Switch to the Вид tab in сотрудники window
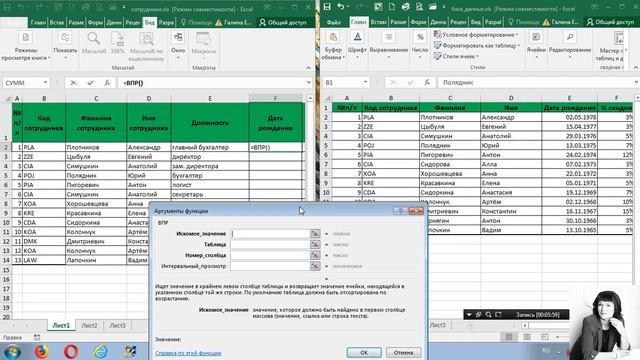Screen dimensions: 640x360 pos(149,22)
